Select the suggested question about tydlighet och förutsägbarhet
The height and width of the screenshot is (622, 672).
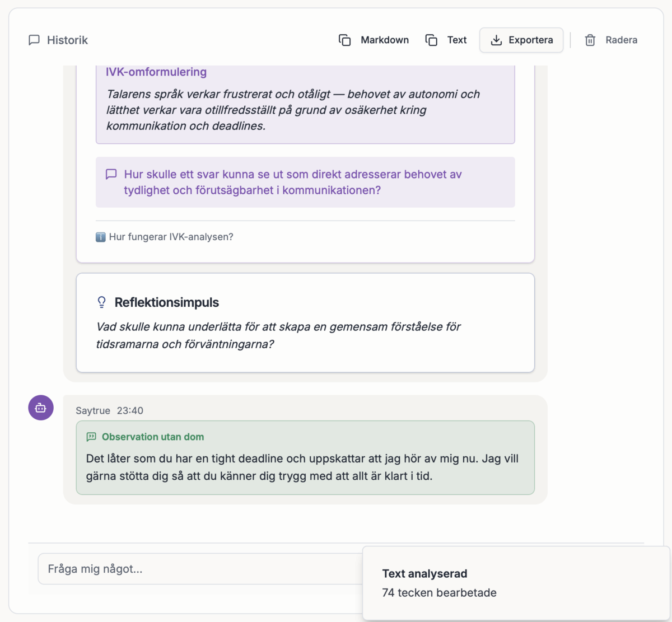pos(305,183)
